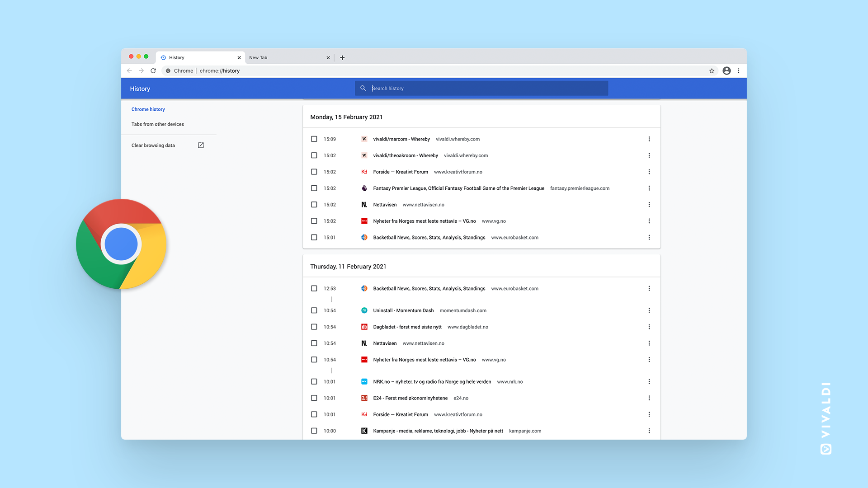Open the Clear browsing data external icon
This screenshot has width=868, height=488.
200,145
